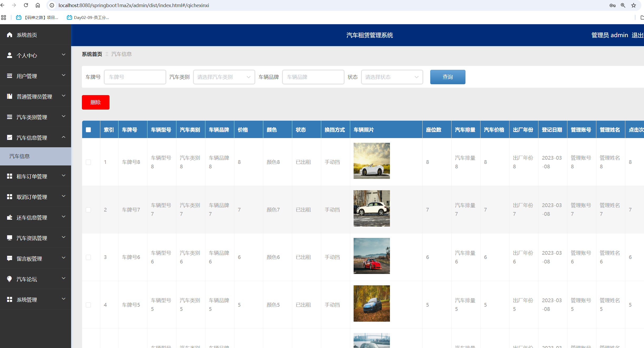644x348 pixels.
Task: Open site info icon in address bar
Action: pyautogui.click(x=52, y=5)
